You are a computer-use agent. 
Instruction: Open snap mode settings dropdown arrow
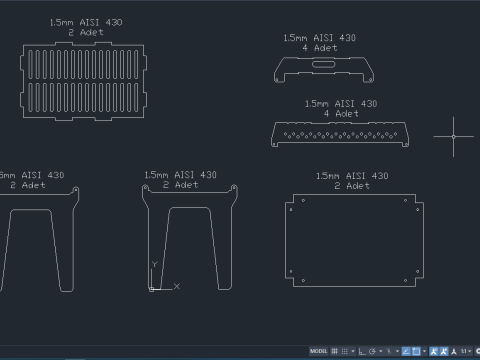pyautogui.click(x=353, y=351)
